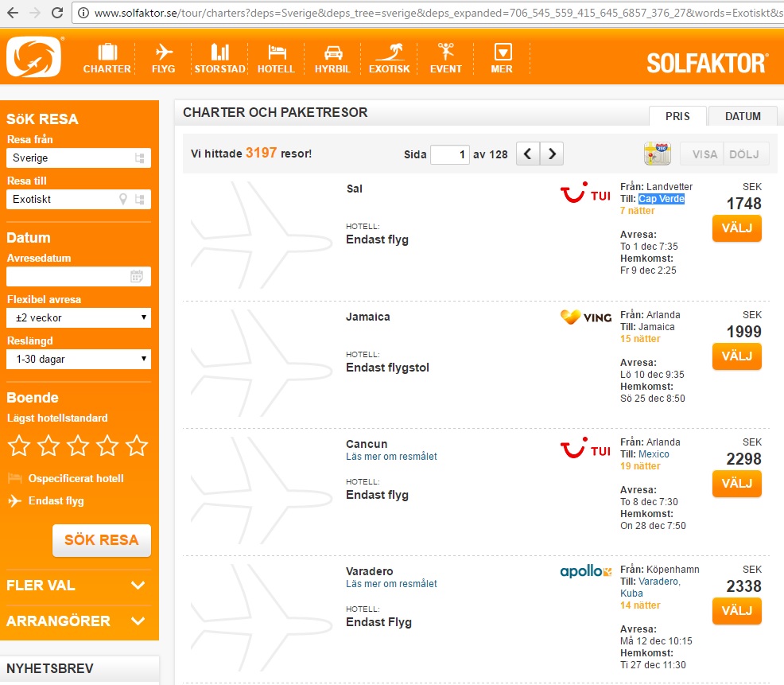784x685 pixels.
Task: Toggle the Ospecificerat hotell option
Action: pyautogui.click(x=66, y=478)
